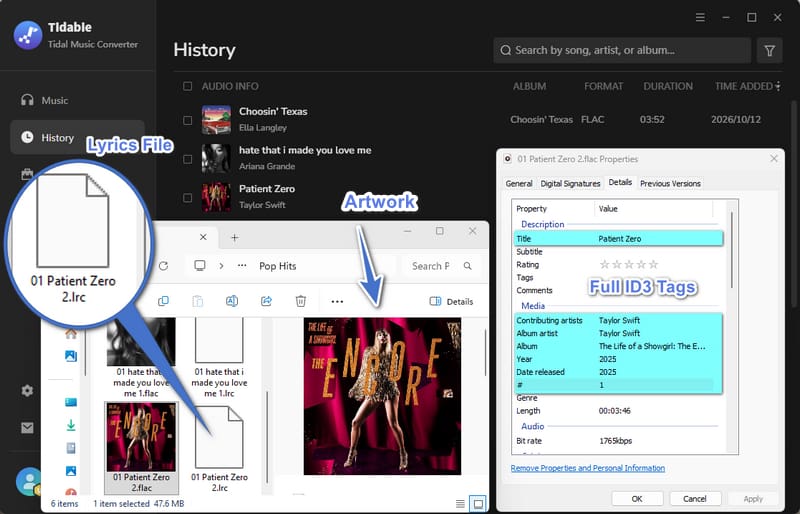Image resolution: width=800 pixels, height=514 pixels.
Task: Click the Bit rate 1765kbps value
Action: pos(615,440)
